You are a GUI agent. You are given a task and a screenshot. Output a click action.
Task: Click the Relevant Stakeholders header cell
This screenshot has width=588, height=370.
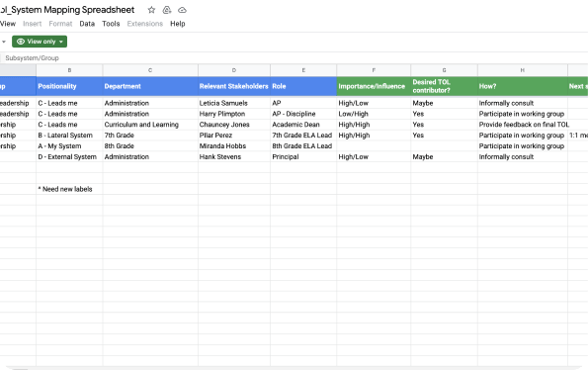tap(234, 86)
